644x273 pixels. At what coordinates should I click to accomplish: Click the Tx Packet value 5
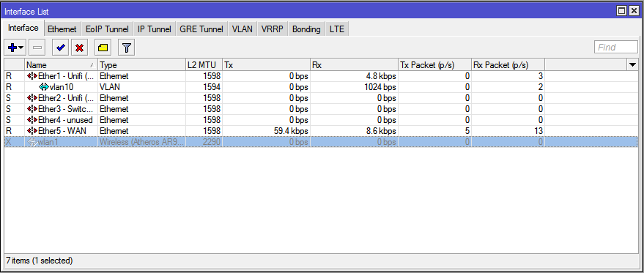[x=467, y=131]
